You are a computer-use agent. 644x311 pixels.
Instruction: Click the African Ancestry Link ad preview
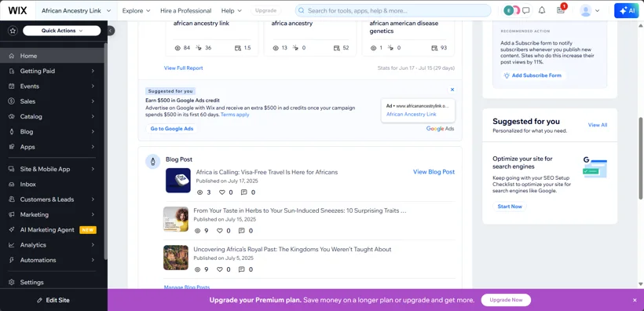418,110
